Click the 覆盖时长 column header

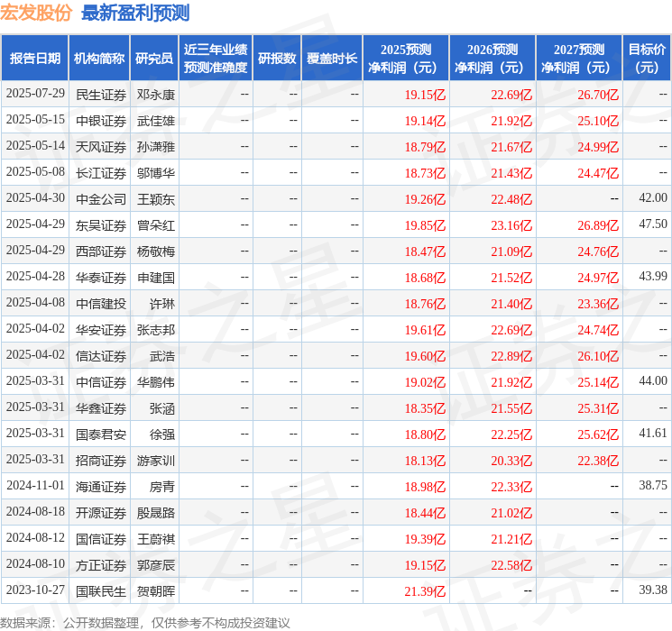point(332,59)
